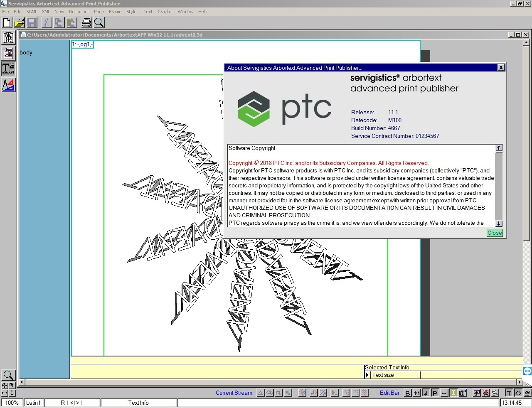Click the T text icon at bottom right

click(509, 393)
